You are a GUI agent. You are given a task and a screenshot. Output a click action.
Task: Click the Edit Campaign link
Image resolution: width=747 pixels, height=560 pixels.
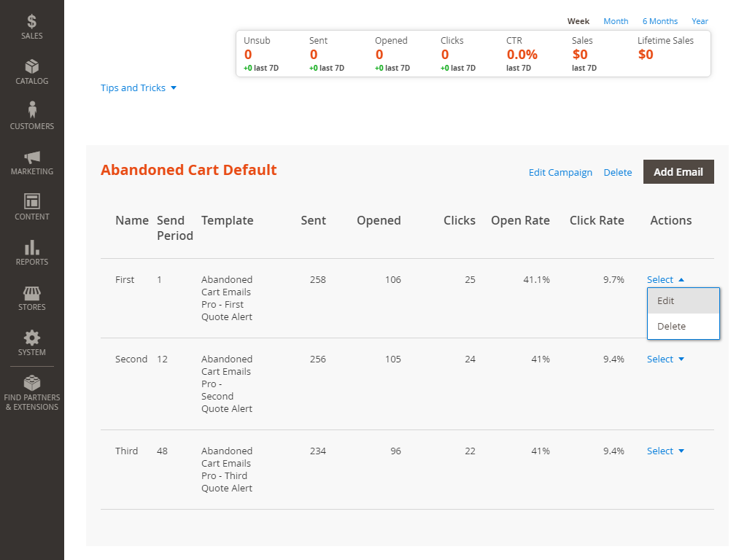coord(560,172)
